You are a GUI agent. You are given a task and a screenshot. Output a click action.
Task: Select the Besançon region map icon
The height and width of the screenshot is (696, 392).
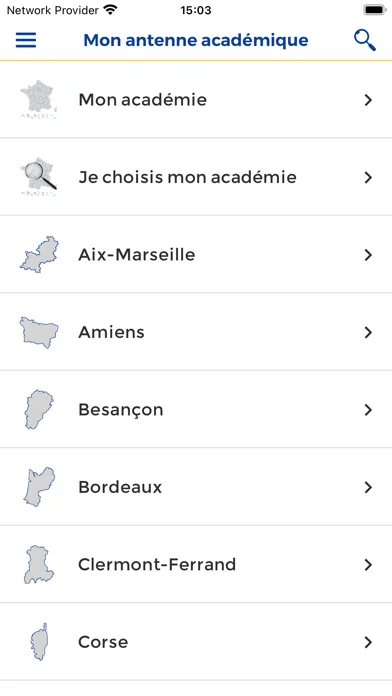pos(39,409)
